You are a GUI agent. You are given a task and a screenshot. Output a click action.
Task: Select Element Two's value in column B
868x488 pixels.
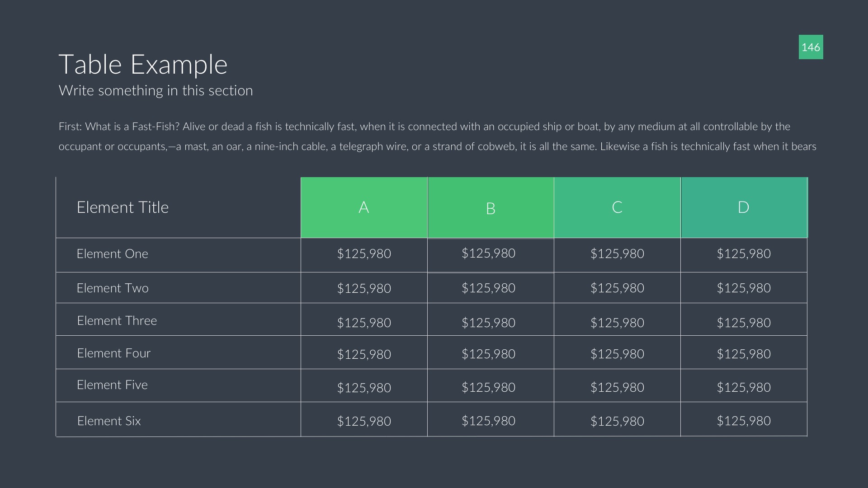click(x=488, y=288)
